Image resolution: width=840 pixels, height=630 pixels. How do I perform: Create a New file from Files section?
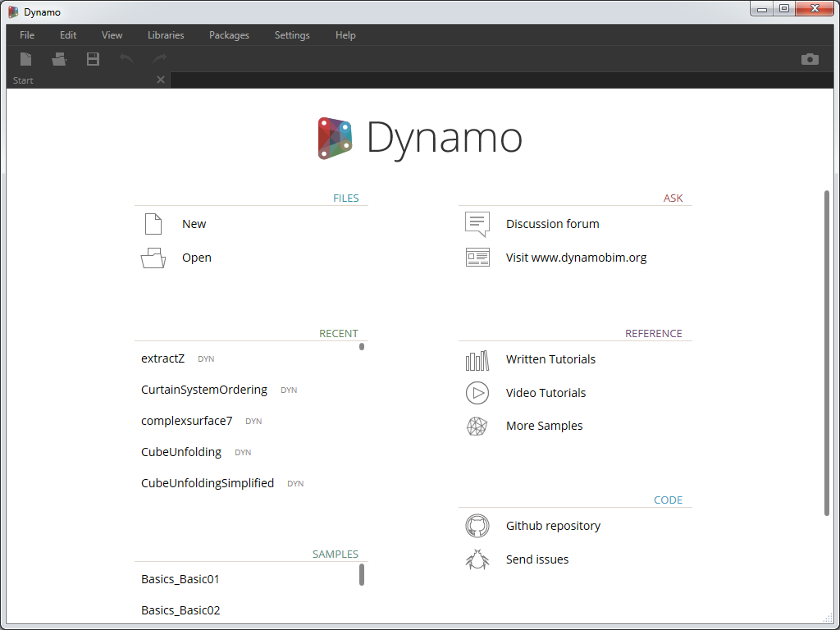pos(194,224)
